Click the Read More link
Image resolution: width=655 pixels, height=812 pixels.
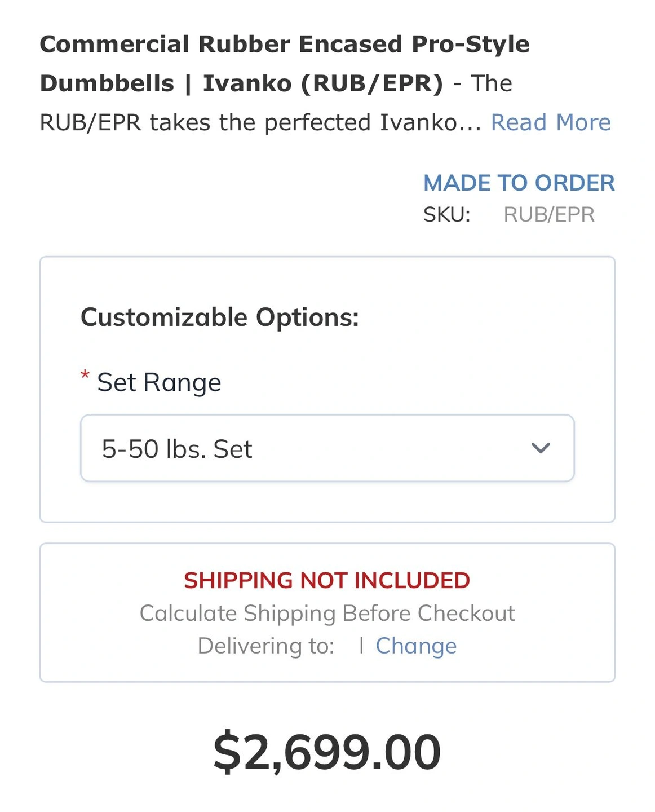point(551,122)
